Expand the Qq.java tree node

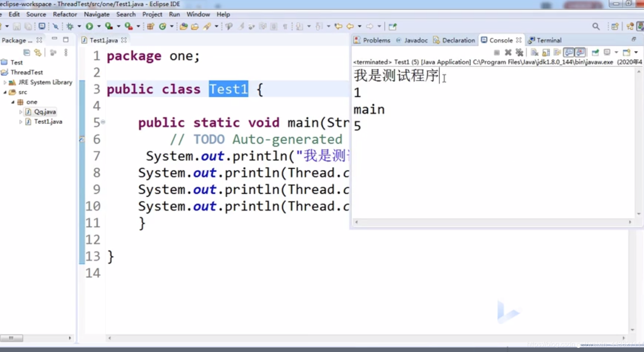tap(21, 112)
